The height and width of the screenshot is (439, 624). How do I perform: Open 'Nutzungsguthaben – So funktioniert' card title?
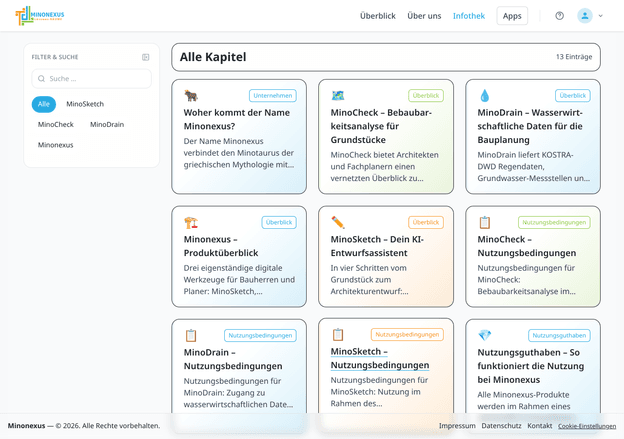[531, 366]
